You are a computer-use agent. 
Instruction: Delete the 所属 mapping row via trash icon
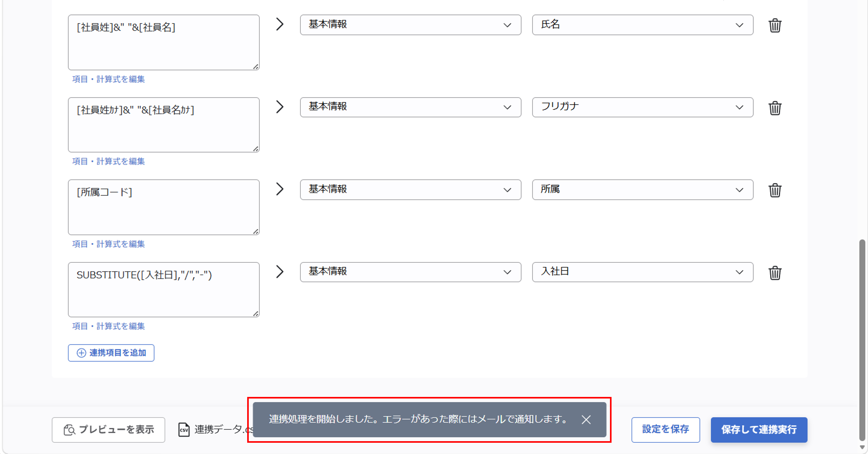coord(775,190)
